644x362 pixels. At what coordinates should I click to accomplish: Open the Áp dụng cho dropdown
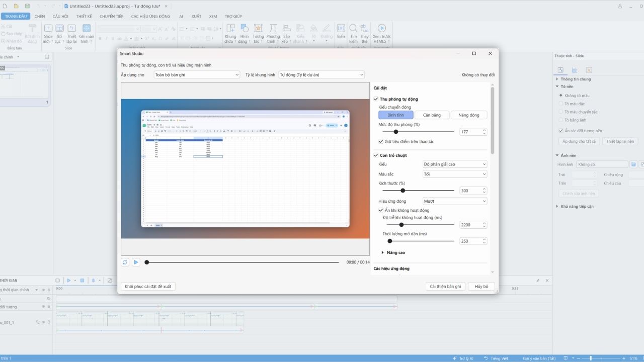pos(197,74)
